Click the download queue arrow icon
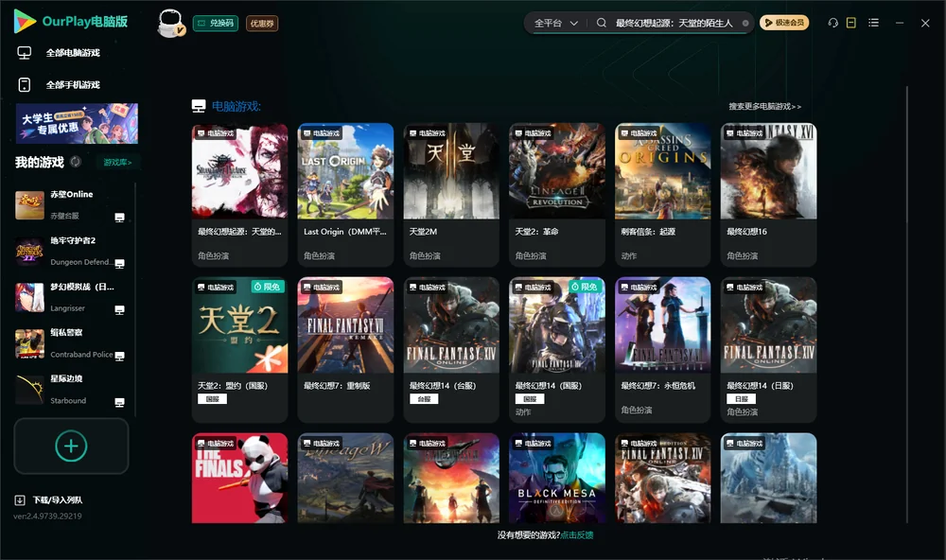Viewport: 946px width, 560px height. click(x=20, y=499)
